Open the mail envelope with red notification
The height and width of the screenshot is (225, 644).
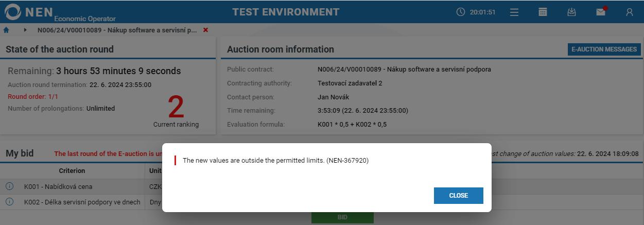point(601,12)
